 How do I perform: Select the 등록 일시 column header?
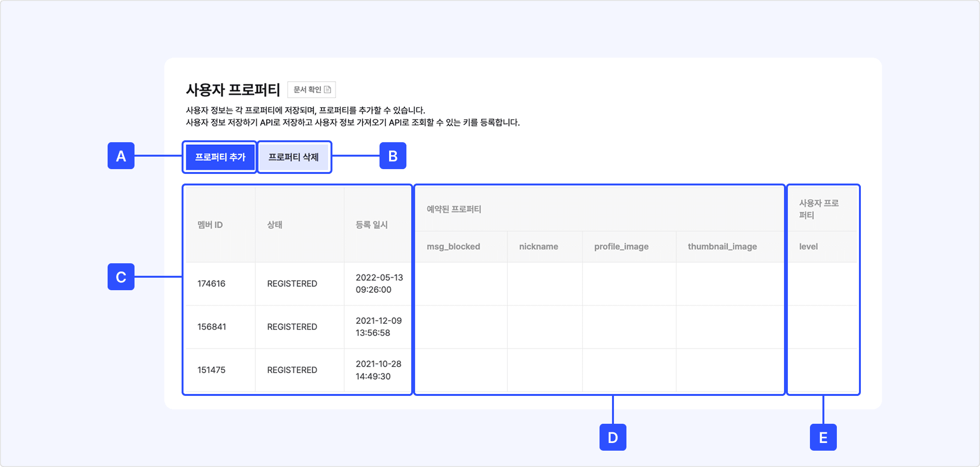tap(371, 225)
